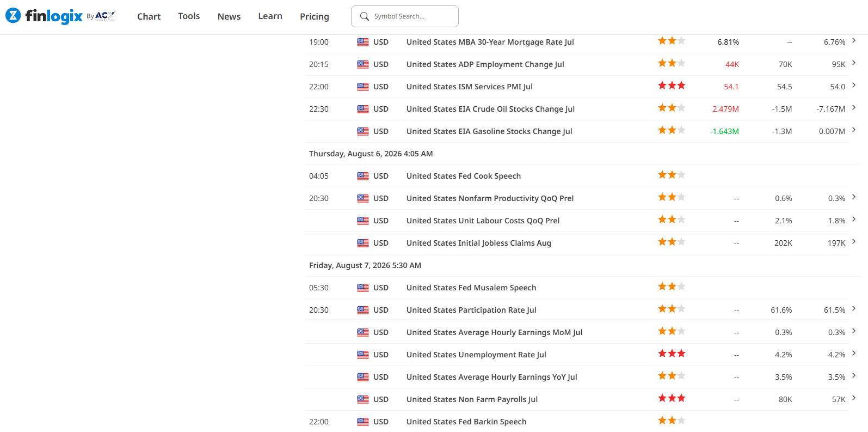Click importance stars for Fed Cook Speech

[672, 175]
